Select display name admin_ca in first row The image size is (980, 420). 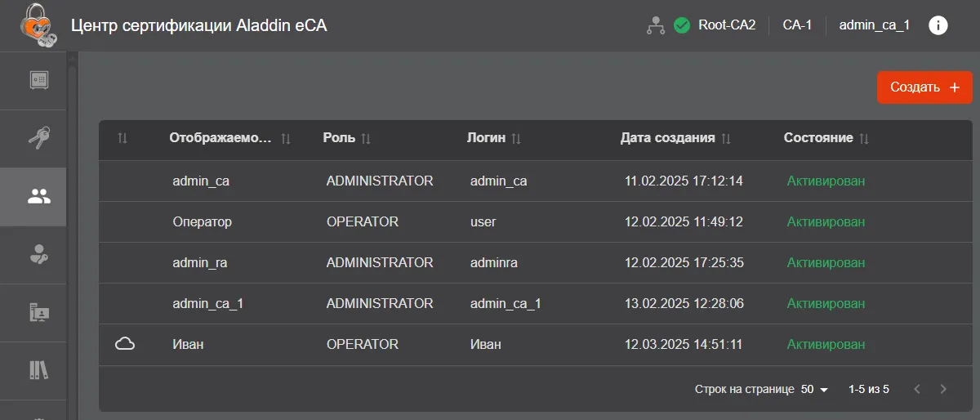[201, 181]
